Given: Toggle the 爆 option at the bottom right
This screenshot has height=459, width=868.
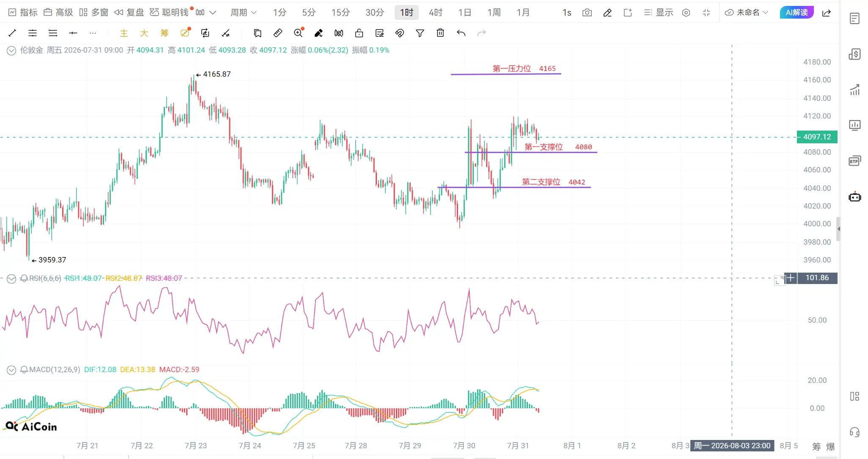Looking at the screenshot, I should pyautogui.click(x=830, y=447).
